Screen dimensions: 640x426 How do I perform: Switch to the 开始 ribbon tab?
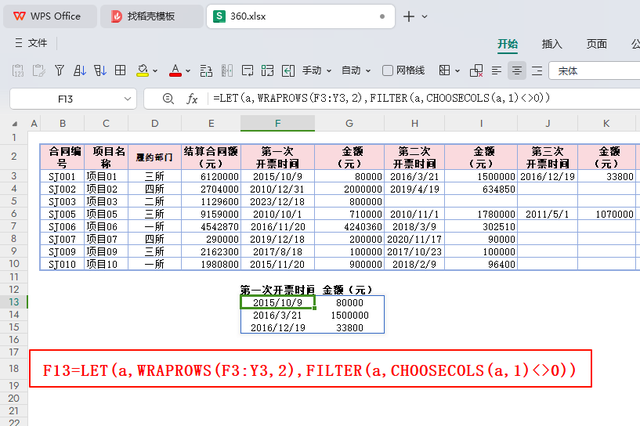click(x=507, y=44)
